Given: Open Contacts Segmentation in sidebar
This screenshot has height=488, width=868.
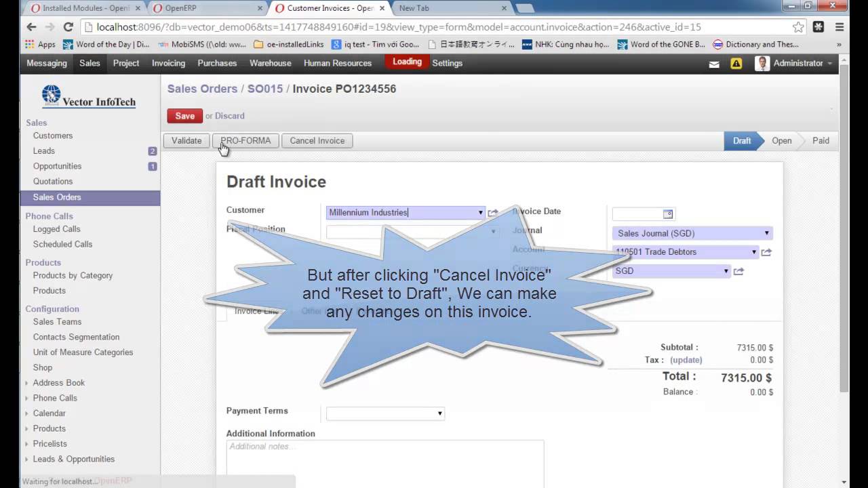Looking at the screenshot, I should pyautogui.click(x=76, y=337).
